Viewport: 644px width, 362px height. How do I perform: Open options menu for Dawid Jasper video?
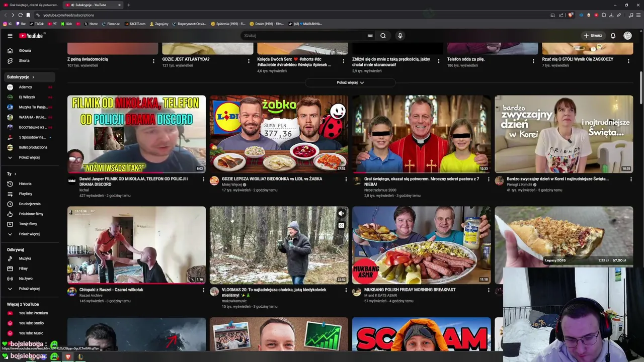[x=203, y=179]
